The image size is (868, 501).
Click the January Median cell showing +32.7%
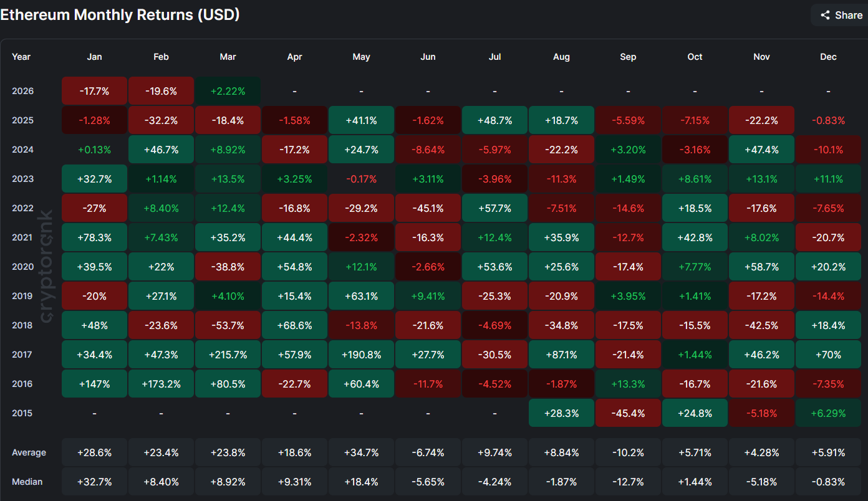click(94, 482)
